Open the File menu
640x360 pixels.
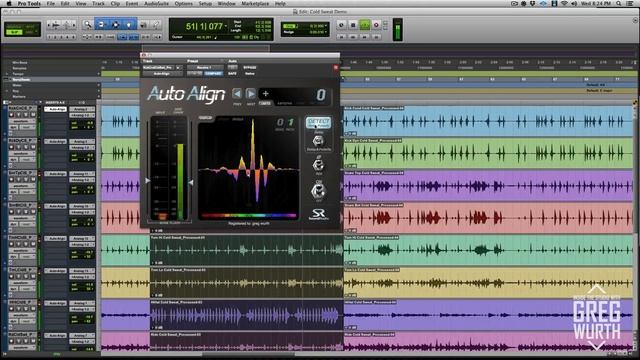click(x=51, y=3)
